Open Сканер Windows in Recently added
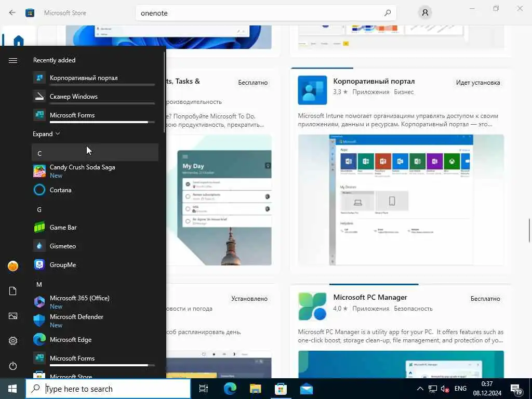The height and width of the screenshot is (399, 532). pos(95,97)
